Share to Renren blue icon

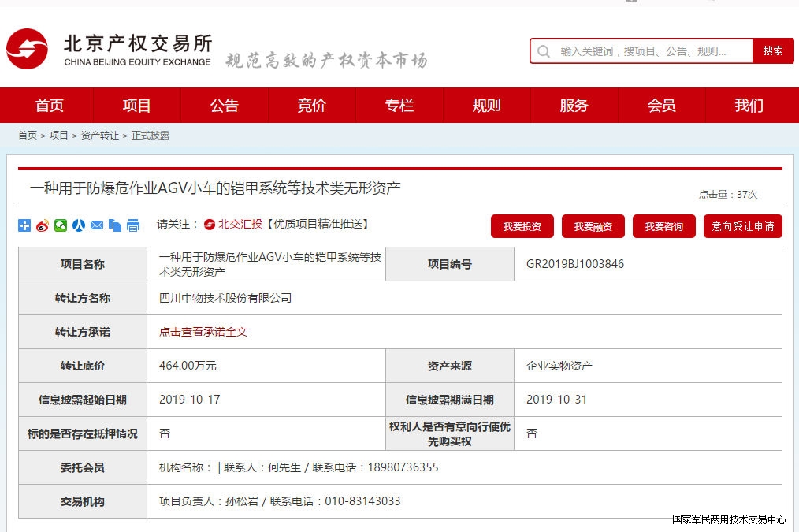click(x=79, y=225)
